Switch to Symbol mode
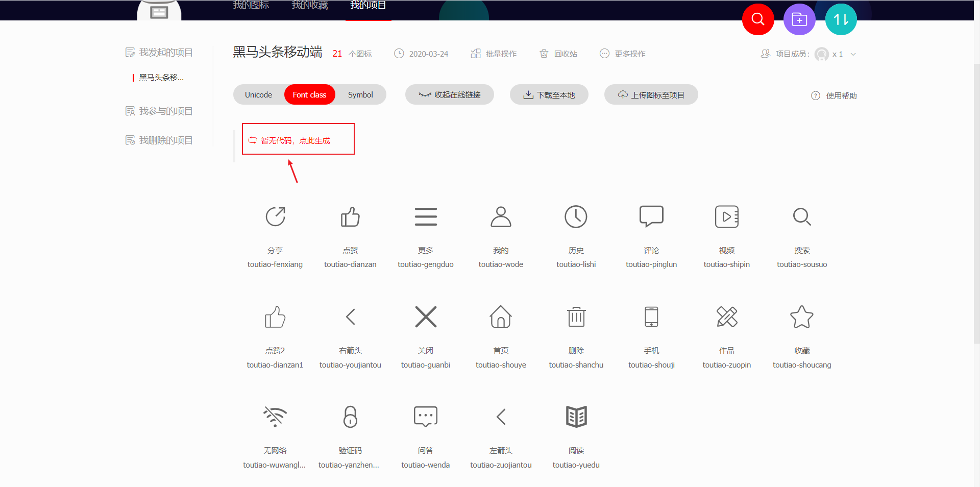980x487 pixels. coord(360,94)
